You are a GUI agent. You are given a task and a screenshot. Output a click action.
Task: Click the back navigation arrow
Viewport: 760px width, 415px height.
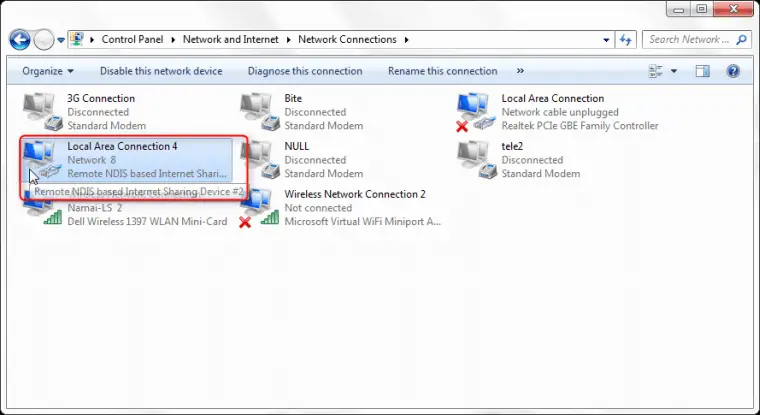[20, 40]
